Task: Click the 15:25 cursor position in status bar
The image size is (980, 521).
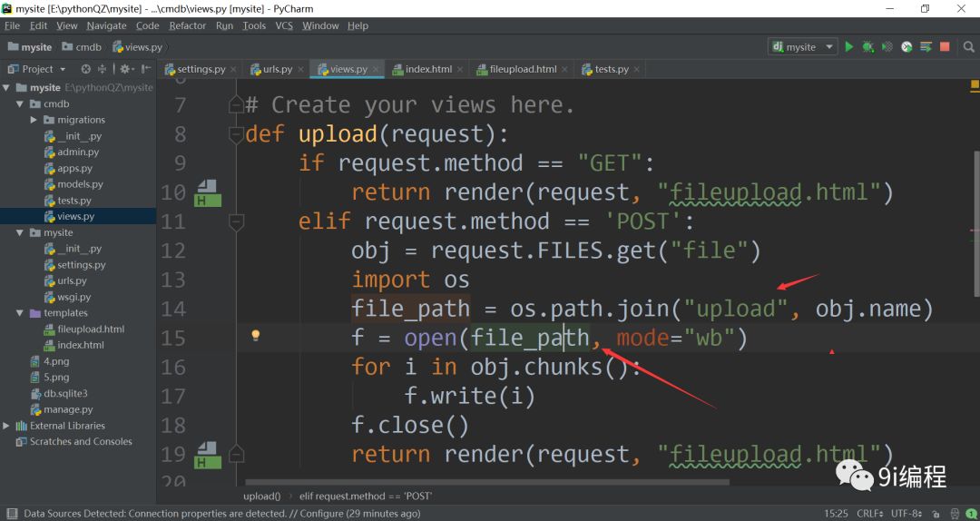Action: click(837, 514)
